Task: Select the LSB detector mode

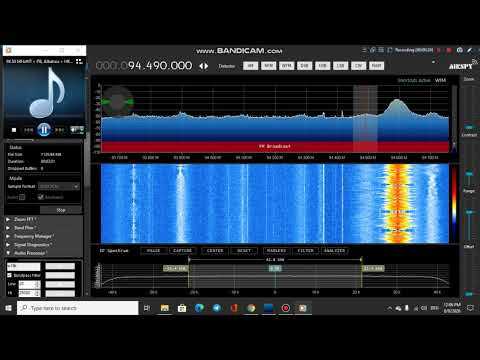Action: [x=341, y=66]
